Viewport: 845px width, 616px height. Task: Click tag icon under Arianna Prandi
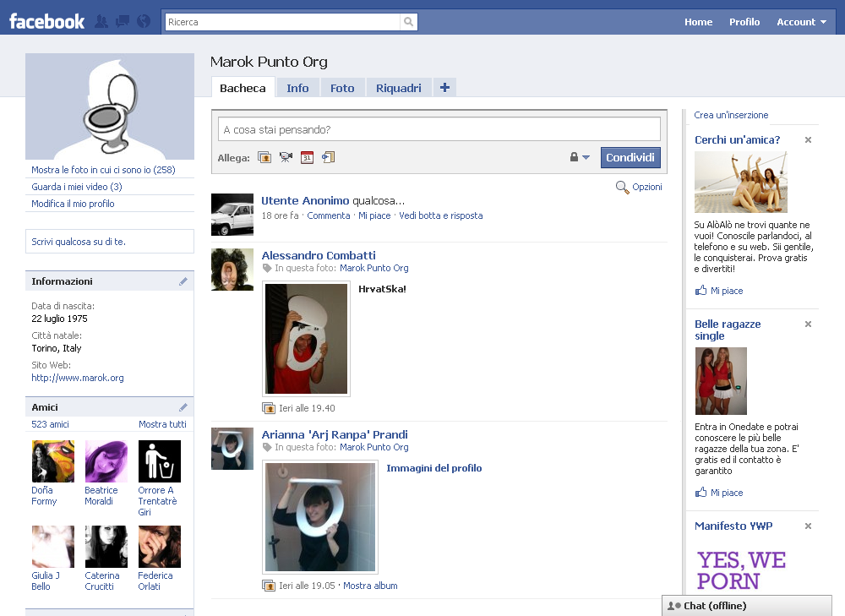(267, 447)
